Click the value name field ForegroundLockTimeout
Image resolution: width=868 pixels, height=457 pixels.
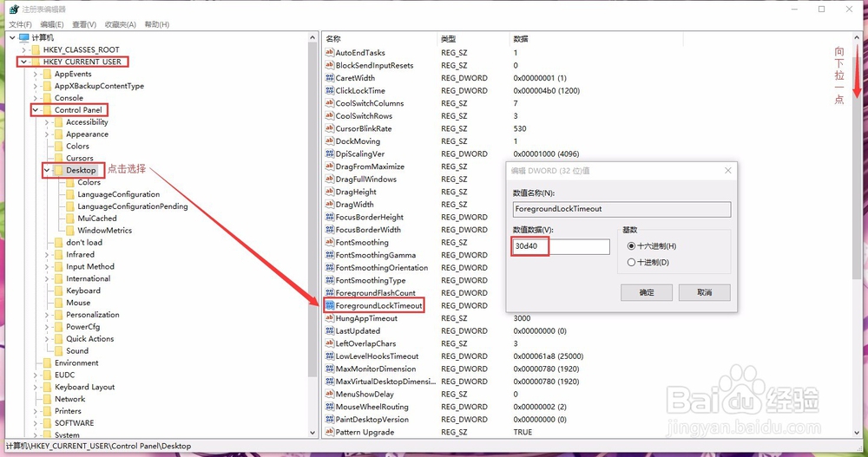[621, 209]
